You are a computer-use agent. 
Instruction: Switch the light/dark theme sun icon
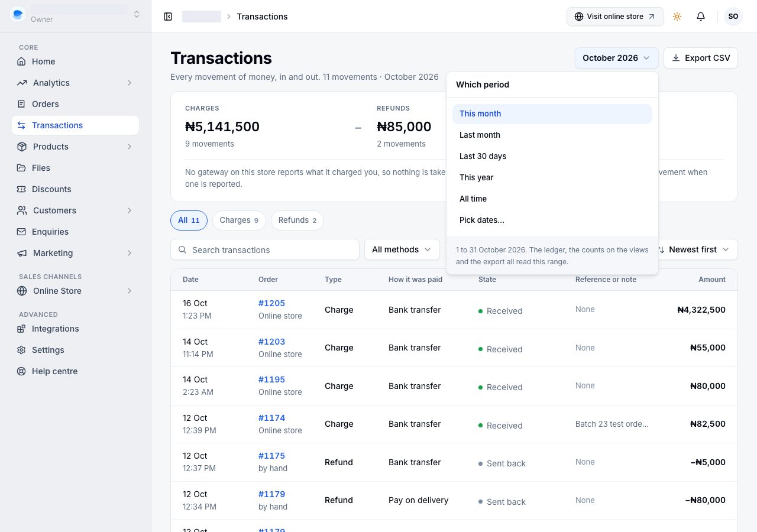[677, 17]
